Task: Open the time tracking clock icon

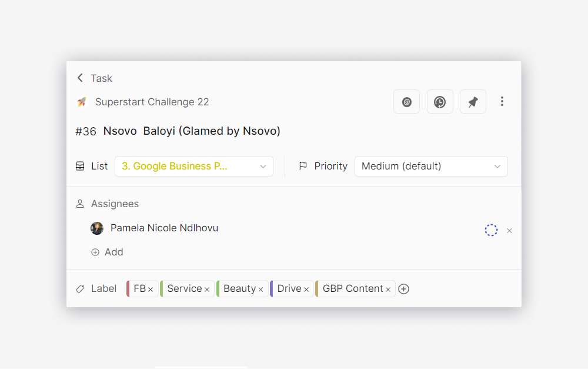Action: (x=440, y=102)
